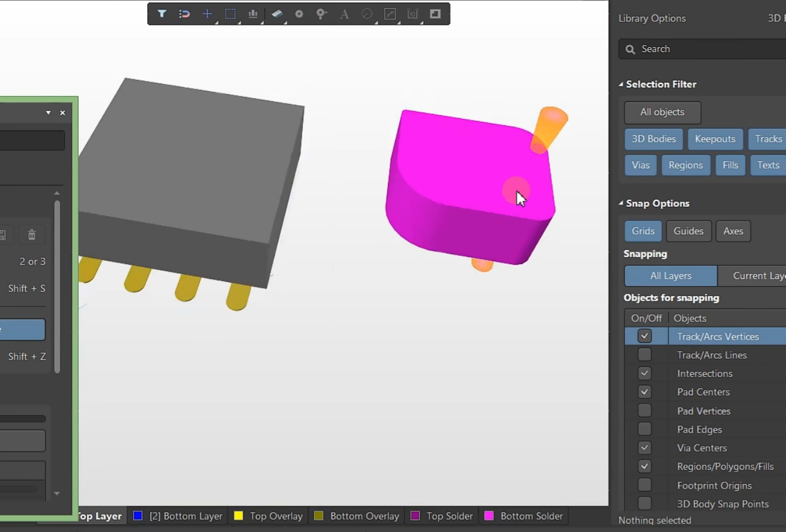Image resolution: width=786 pixels, height=532 pixels.
Task: Click the All objects filter button
Action: 662,112
